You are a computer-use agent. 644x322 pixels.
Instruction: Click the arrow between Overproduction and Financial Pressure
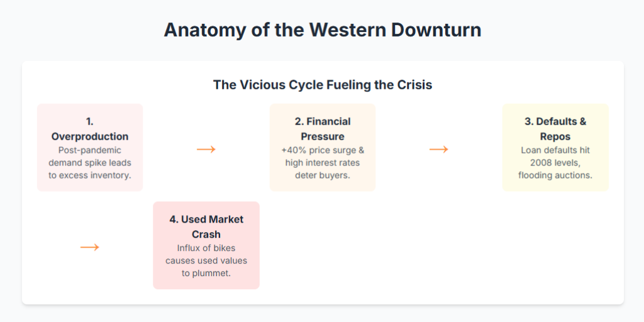point(206,149)
